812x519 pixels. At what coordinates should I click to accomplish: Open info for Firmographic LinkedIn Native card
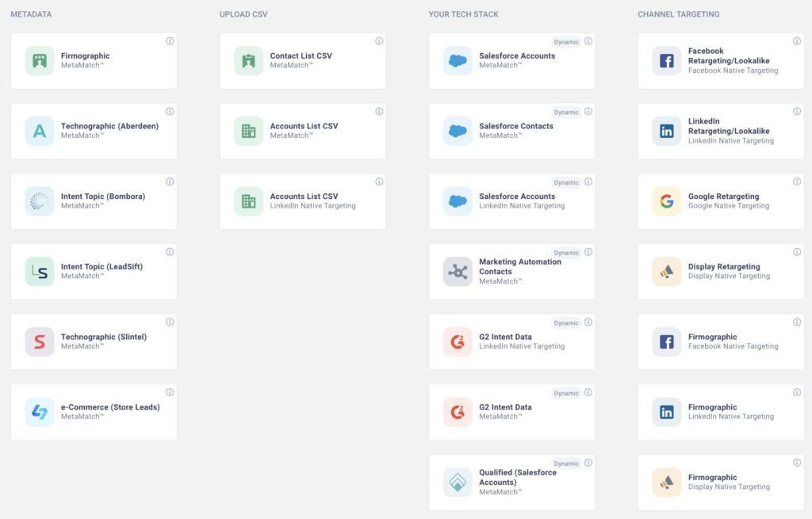click(797, 392)
